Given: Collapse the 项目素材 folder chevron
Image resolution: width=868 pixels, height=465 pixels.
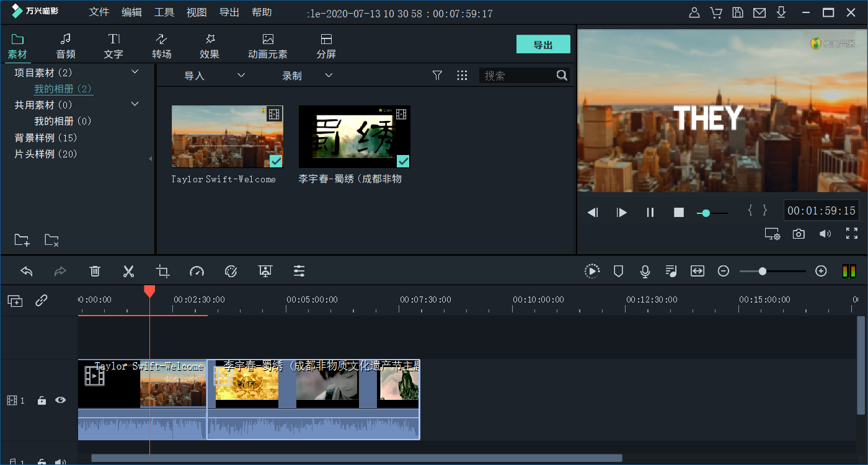Looking at the screenshot, I should coord(135,73).
